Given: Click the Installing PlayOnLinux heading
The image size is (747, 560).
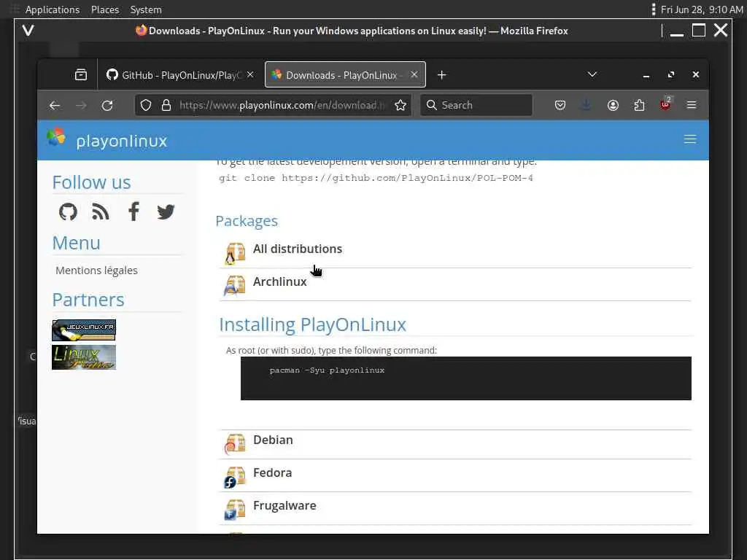Looking at the screenshot, I should click(312, 324).
